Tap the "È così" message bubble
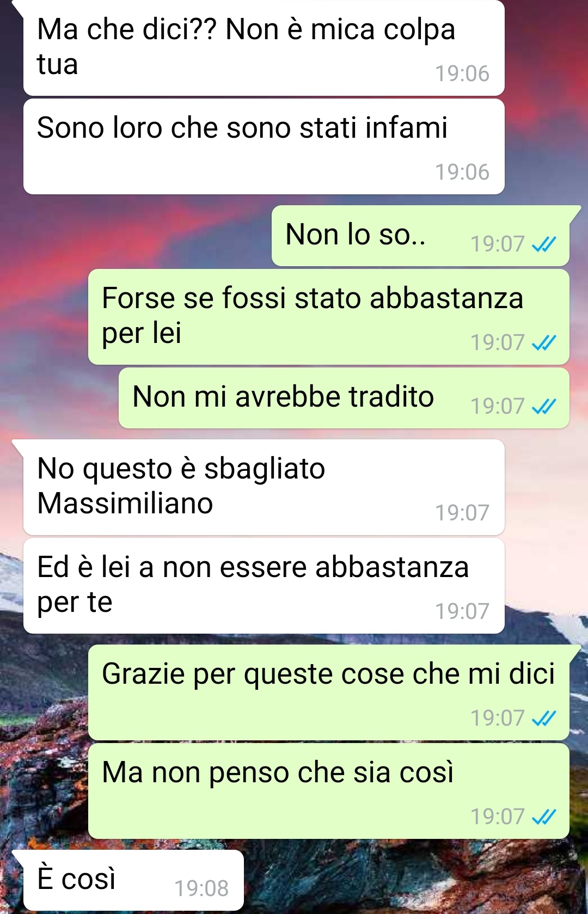 point(133,880)
